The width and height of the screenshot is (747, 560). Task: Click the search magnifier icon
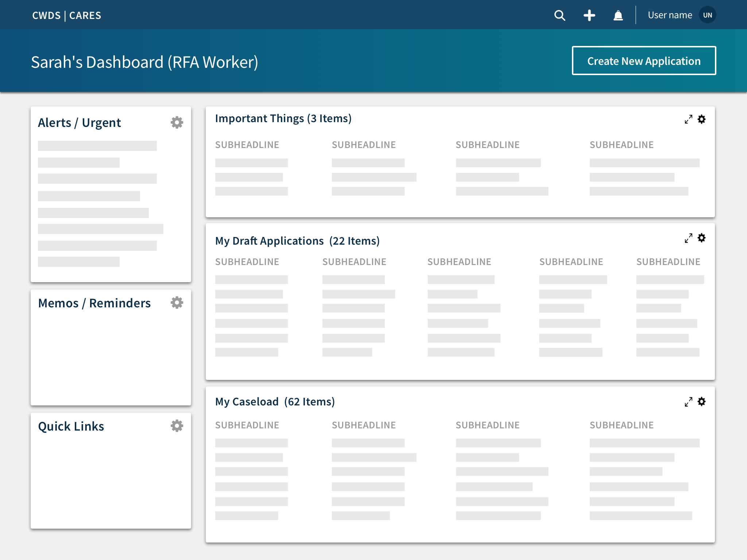(x=560, y=15)
